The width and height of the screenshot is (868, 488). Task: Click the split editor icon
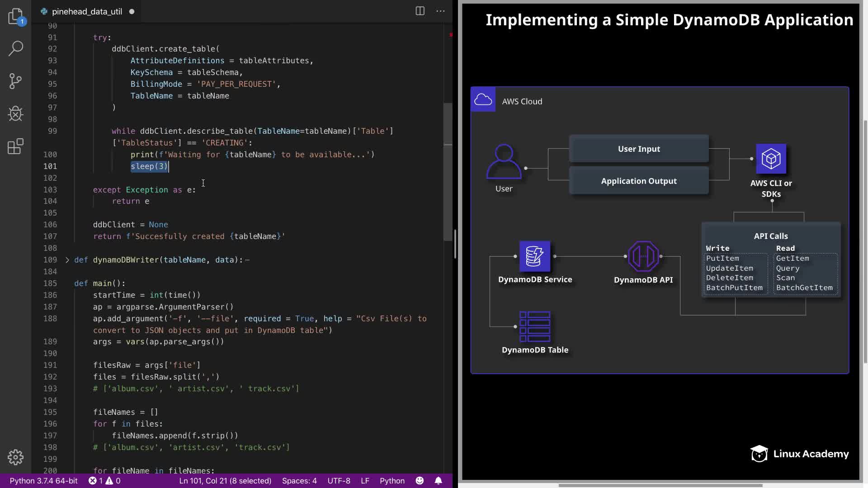pyautogui.click(x=420, y=11)
